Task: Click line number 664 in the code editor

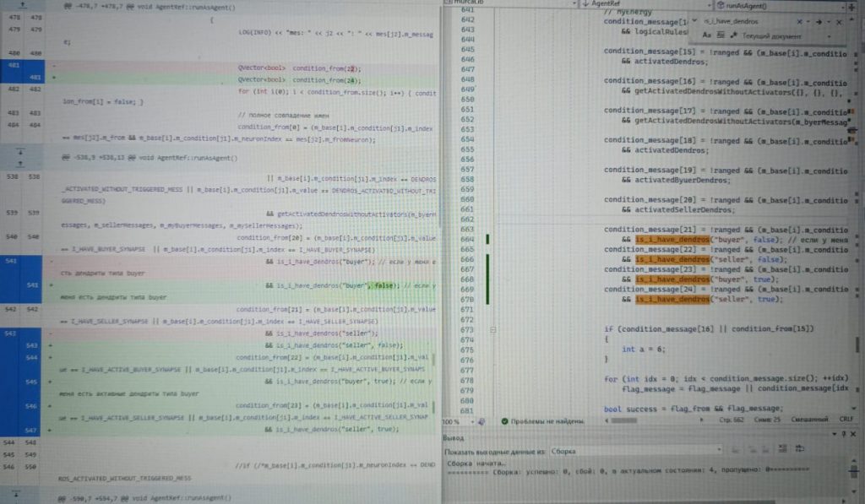Action: [x=467, y=239]
